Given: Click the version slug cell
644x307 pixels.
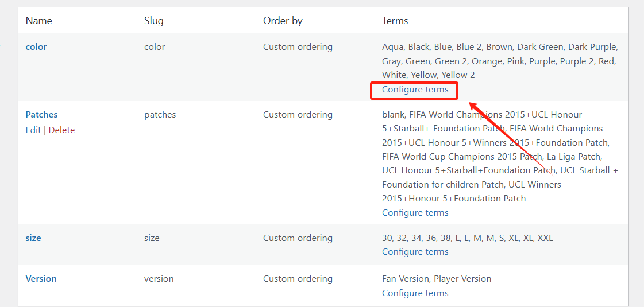Looking at the screenshot, I should tap(159, 279).
